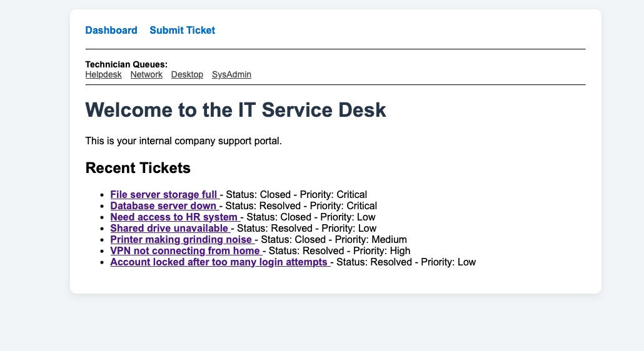Image resolution: width=644 pixels, height=351 pixels.
Task: Click the 'Welcome to the IT Service Desk' heading
Action: [236, 111]
